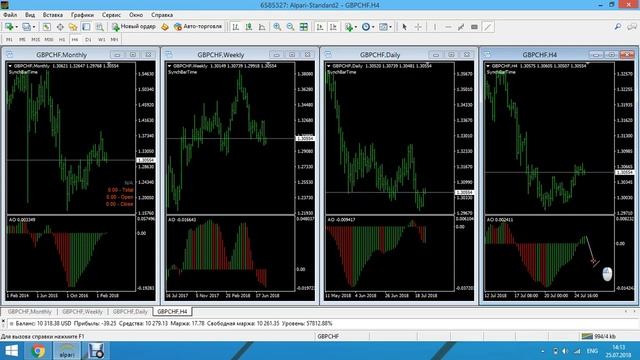Screen dimensions: 640x360
Task: Open the chat bubbles icon
Action: (x=632, y=27)
